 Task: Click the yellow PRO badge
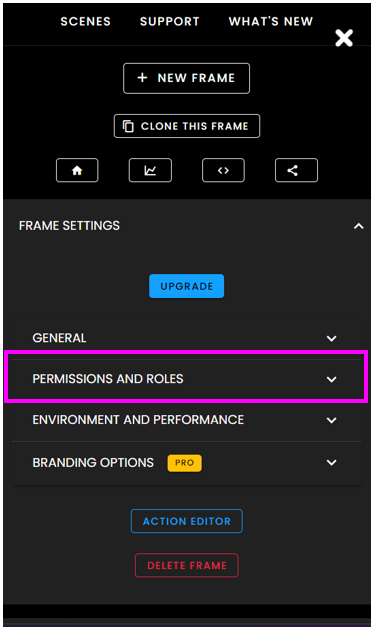tap(185, 463)
